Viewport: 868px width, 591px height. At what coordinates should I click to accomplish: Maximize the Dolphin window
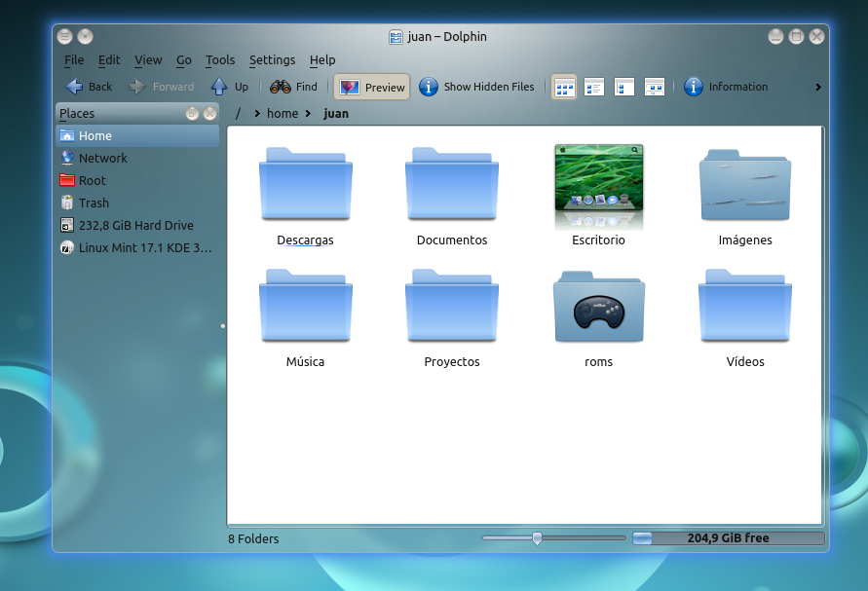[796, 37]
